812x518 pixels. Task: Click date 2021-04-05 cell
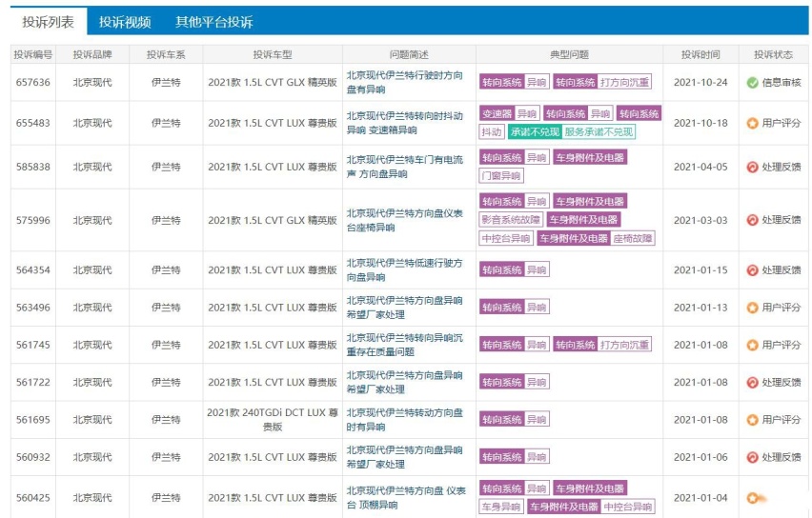700,168
